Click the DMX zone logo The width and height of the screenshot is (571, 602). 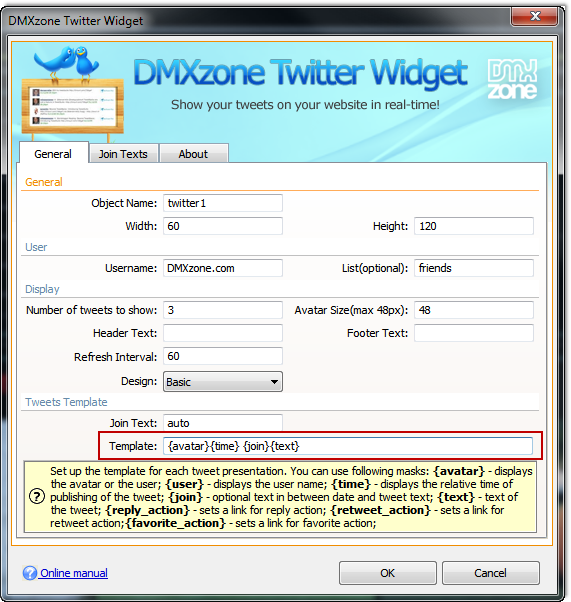(513, 79)
